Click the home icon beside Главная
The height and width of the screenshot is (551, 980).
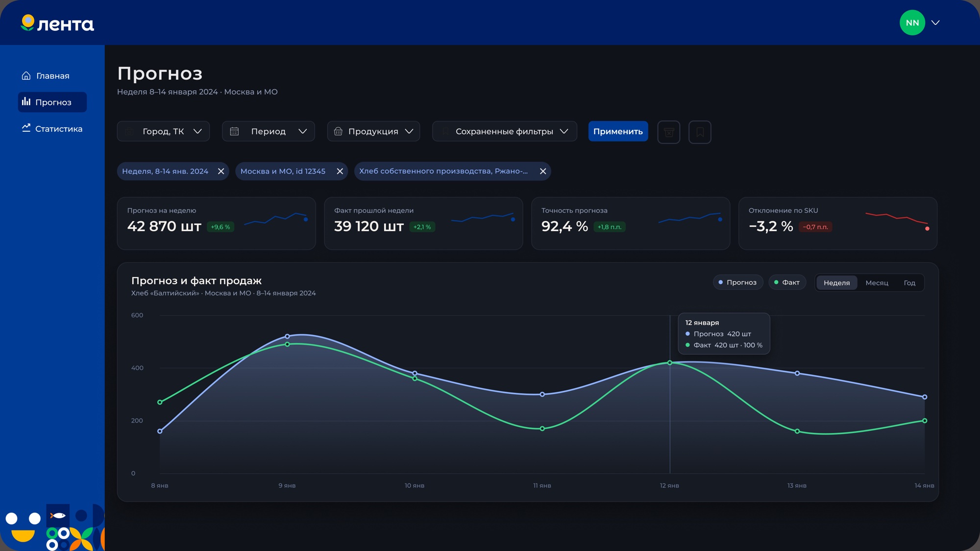(26, 75)
